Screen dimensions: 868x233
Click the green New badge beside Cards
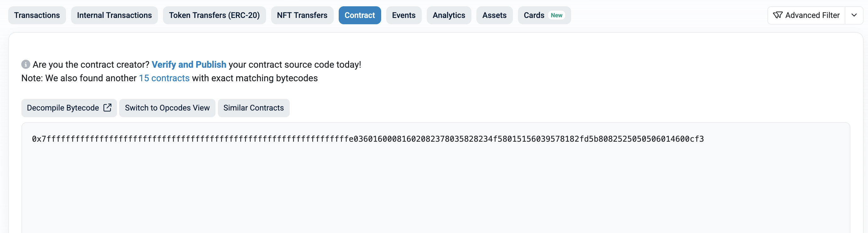(x=557, y=15)
